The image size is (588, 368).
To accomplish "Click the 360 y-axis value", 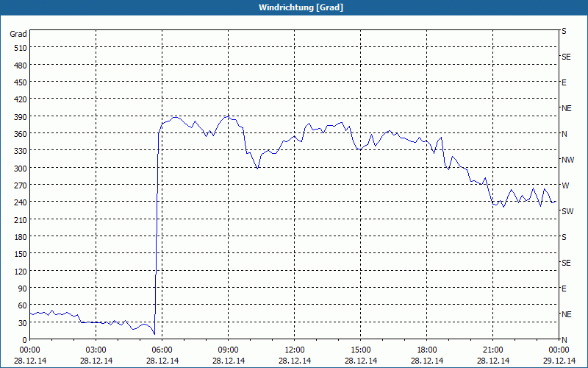I will [x=21, y=134].
